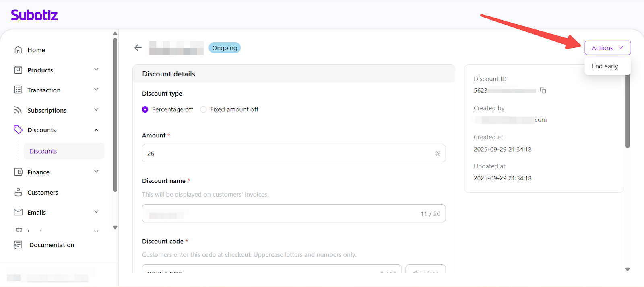
Task: Select the Percentage off radio button
Action: click(145, 109)
